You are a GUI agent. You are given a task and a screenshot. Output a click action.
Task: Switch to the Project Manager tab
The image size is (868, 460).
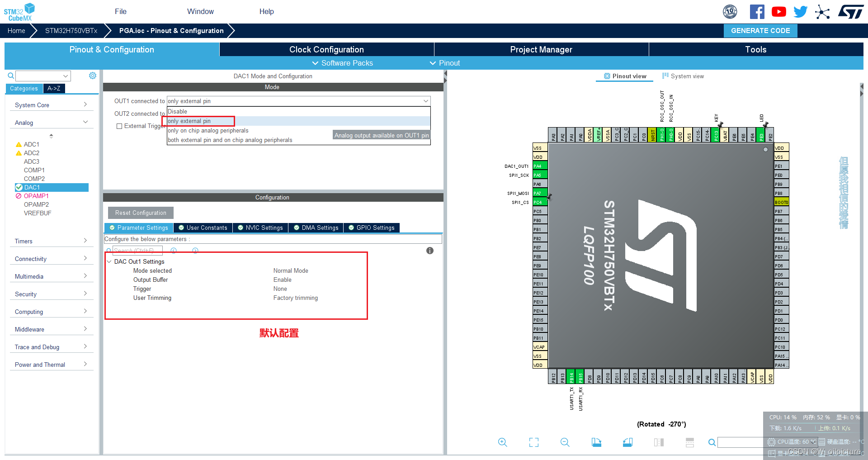point(541,49)
